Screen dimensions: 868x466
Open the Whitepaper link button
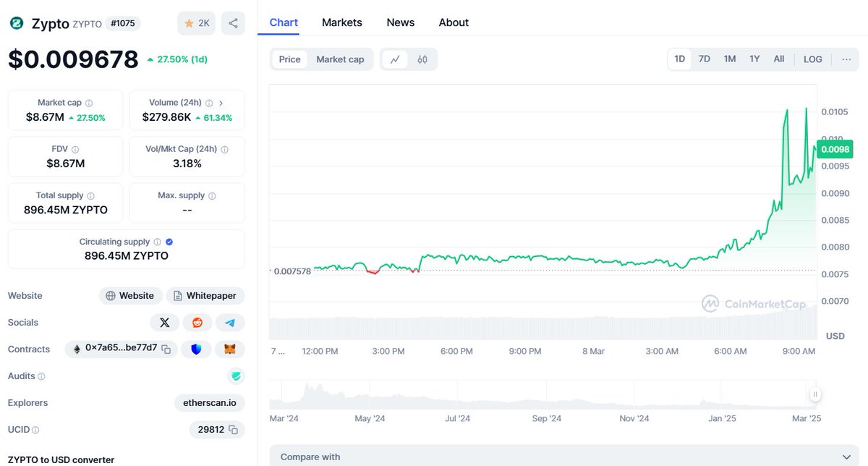click(205, 296)
